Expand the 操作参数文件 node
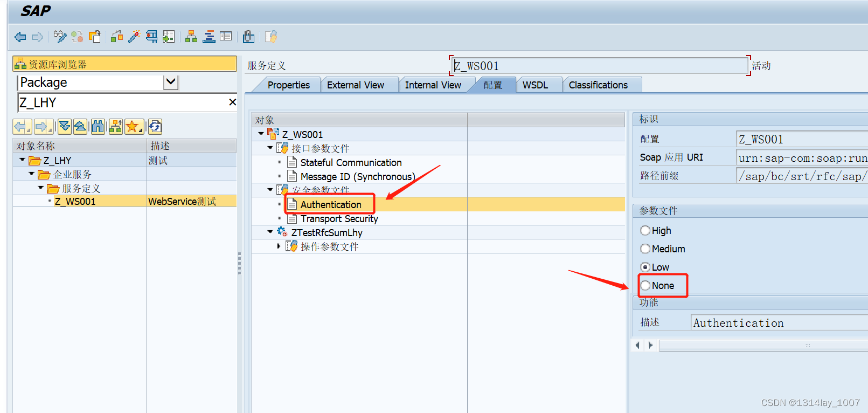Viewport: 868px width, 413px height. tap(279, 246)
